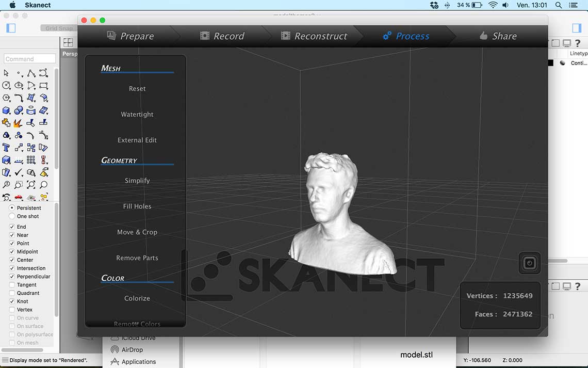
Task: Select the Text object tool (T icon)
Action: coord(6,148)
